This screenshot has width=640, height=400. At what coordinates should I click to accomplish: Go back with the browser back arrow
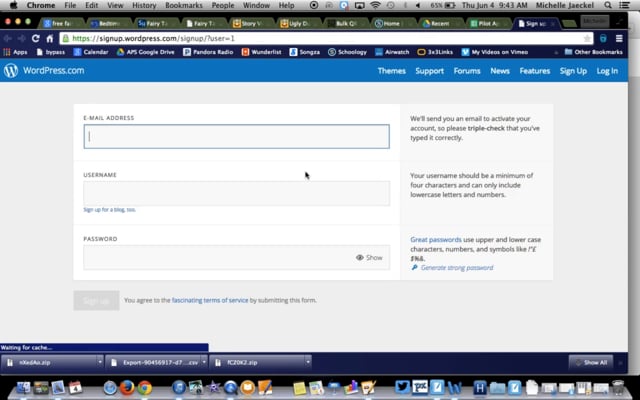click(x=7, y=38)
